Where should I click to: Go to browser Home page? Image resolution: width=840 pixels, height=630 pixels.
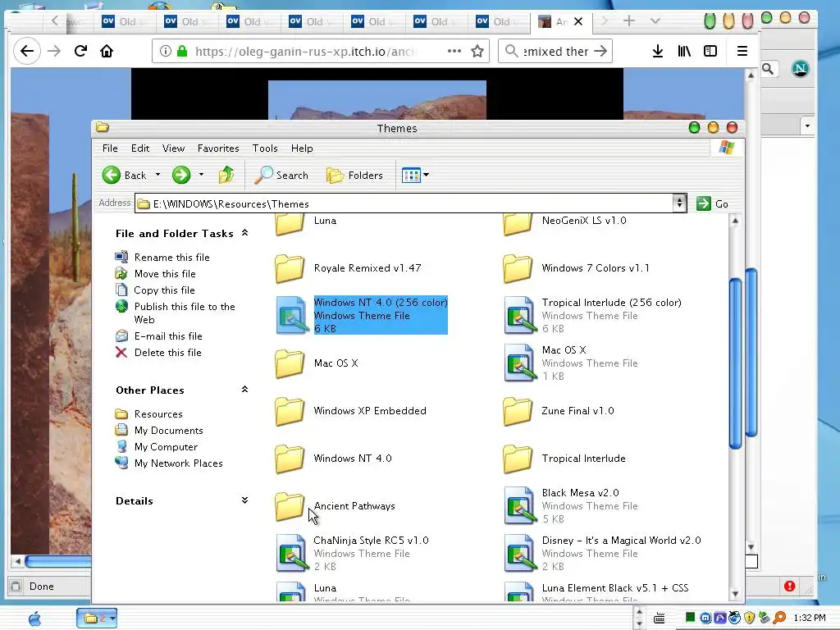(107, 52)
